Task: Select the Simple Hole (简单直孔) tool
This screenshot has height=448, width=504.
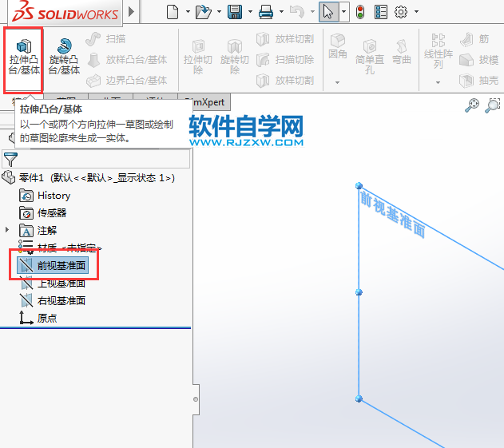Action: click(370, 57)
